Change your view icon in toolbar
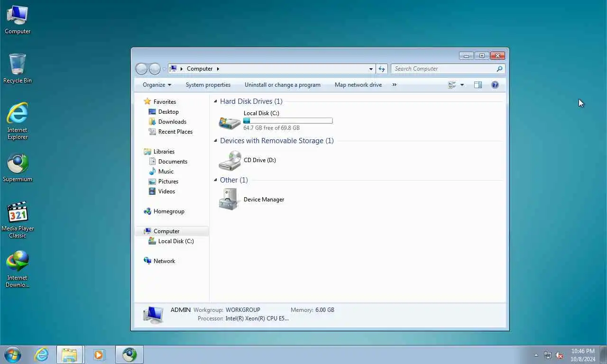Viewport: 607px width, 364px height. (x=452, y=85)
